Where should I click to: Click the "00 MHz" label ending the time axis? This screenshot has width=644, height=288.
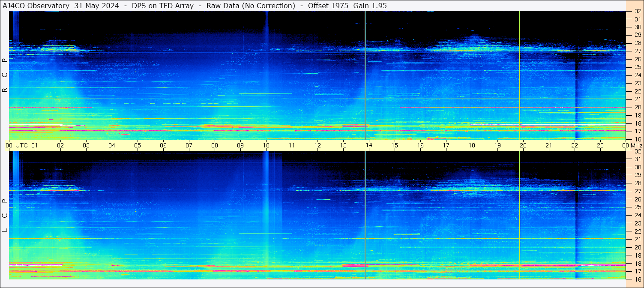click(632, 145)
